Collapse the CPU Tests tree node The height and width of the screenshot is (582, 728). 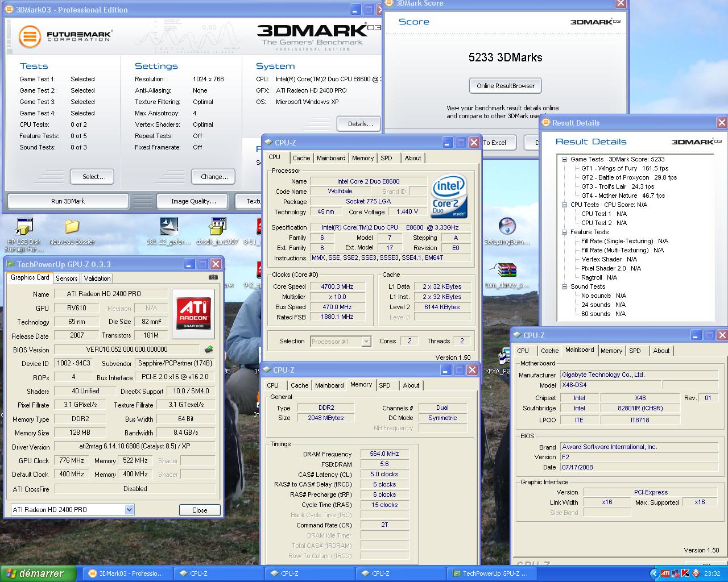coord(565,205)
